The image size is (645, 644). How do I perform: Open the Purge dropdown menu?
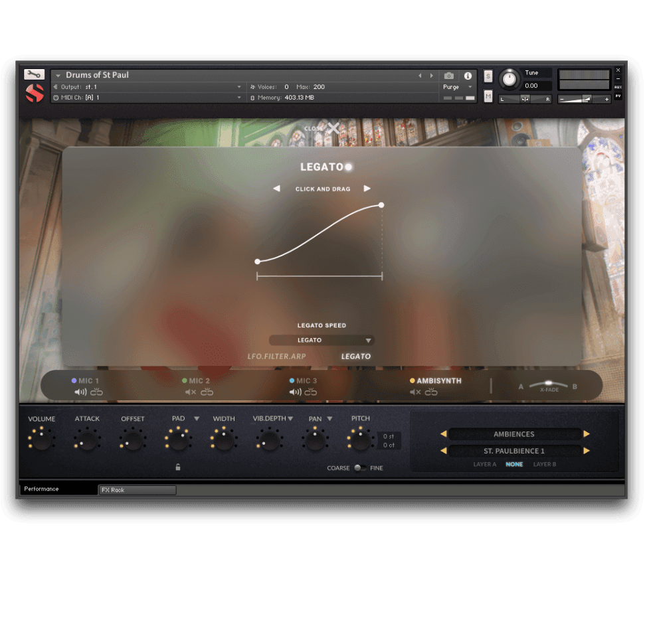(458, 87)
